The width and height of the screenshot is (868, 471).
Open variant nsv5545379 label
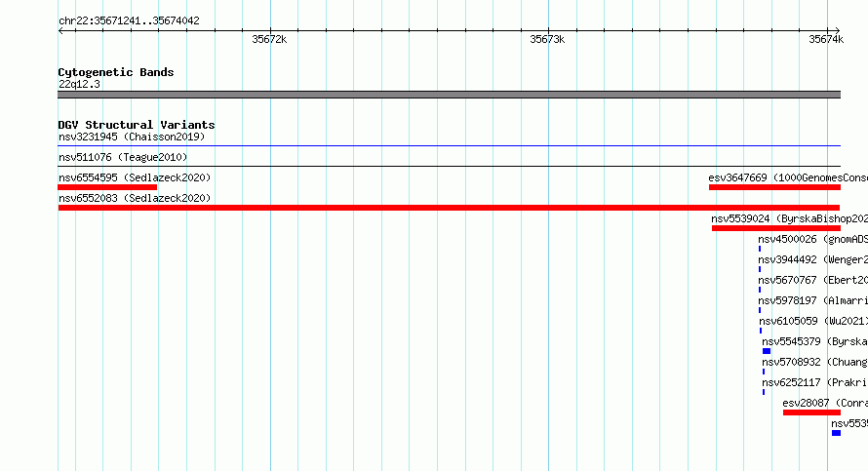point(815,341)
